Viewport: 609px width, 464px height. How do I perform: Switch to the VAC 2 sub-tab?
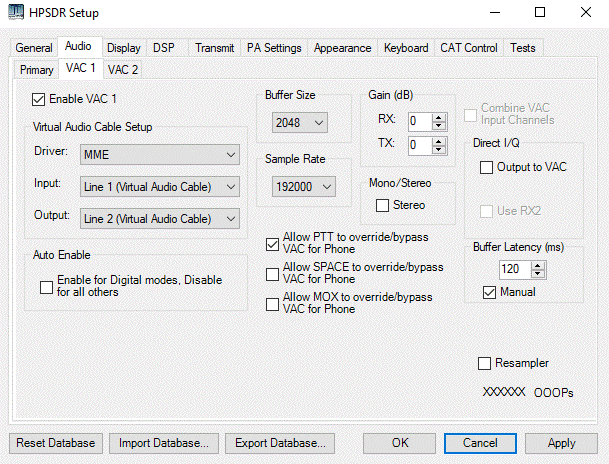pyautogui.click(x=123, y=70)
